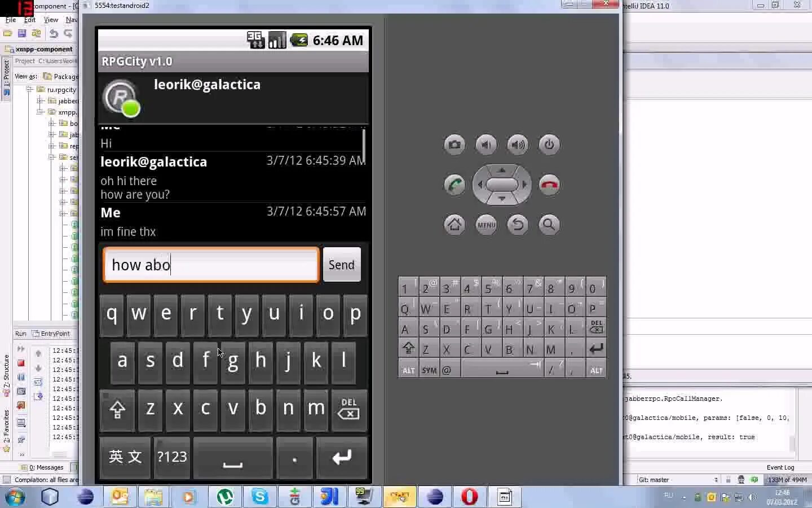The height and width of the screenshot is (508, 812).
Task: Click IntelliJ Synchronize toolbar icon
Action: pos(36,33)
